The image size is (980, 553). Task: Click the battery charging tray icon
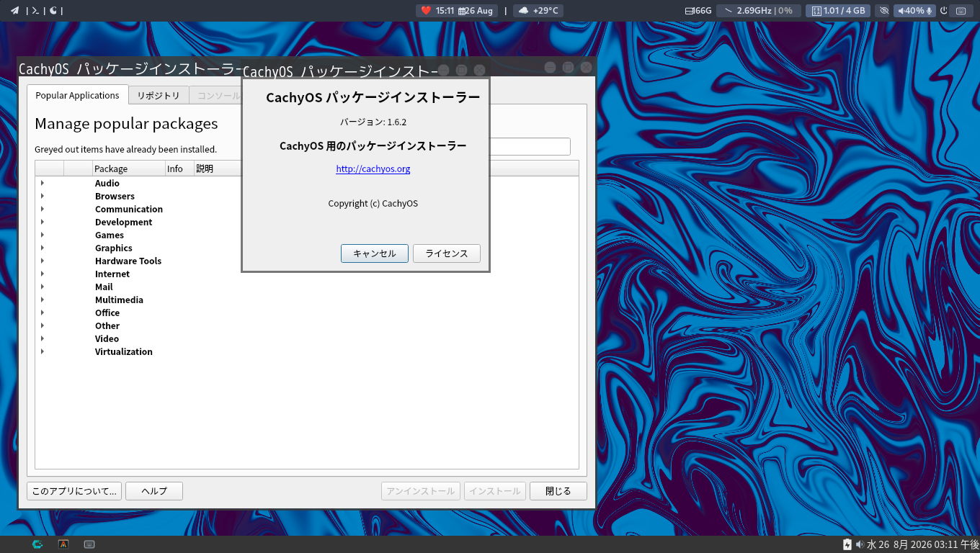847,544
